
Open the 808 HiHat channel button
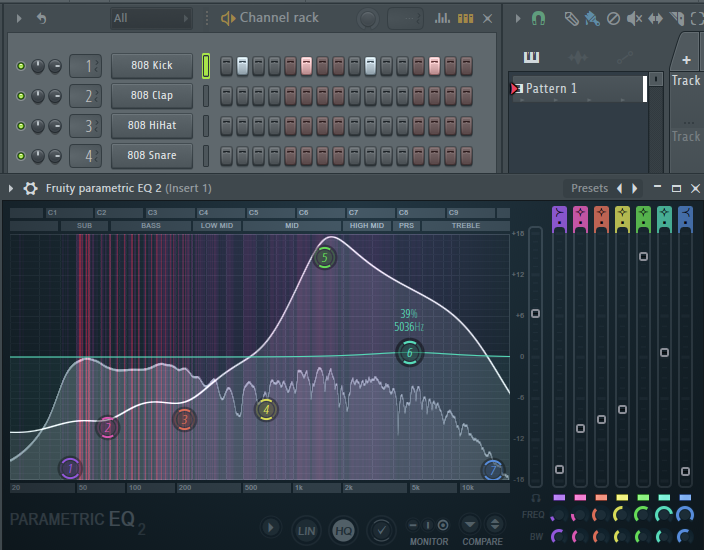152,126
